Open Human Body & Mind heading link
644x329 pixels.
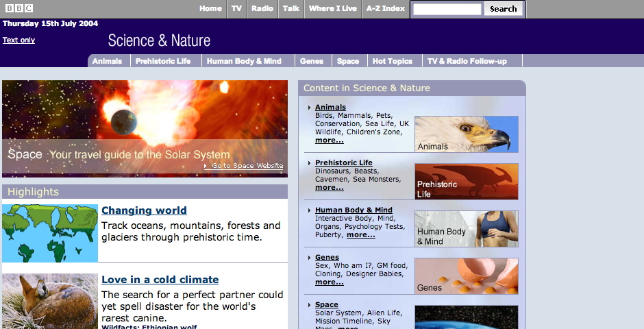pyautogui.click(x=354, y=210)
